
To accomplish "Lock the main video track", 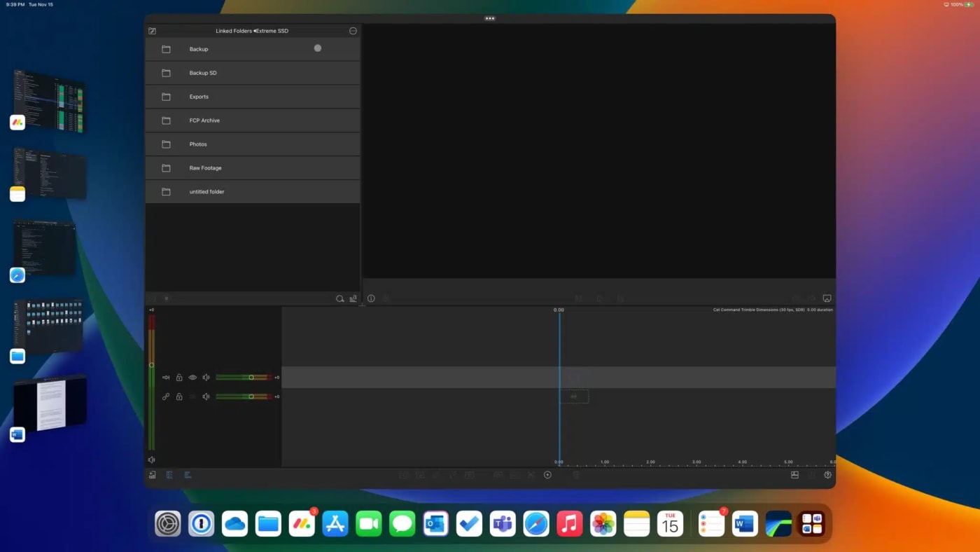I will pyautogui.click(x=178, y=377).
